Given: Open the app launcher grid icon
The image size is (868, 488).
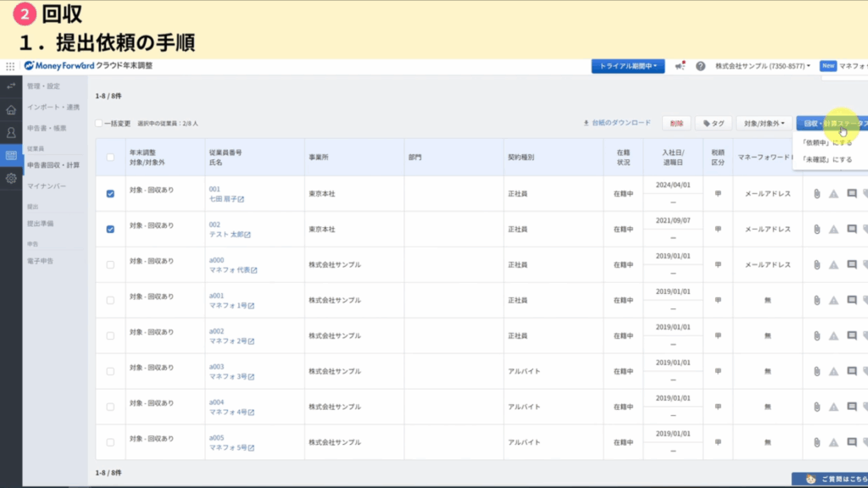Looking at the screenshot, I should point(10,66).
